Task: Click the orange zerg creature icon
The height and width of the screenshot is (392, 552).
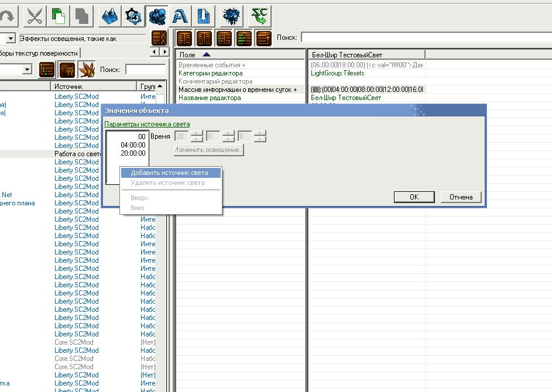Action: (x=87, y=69)
